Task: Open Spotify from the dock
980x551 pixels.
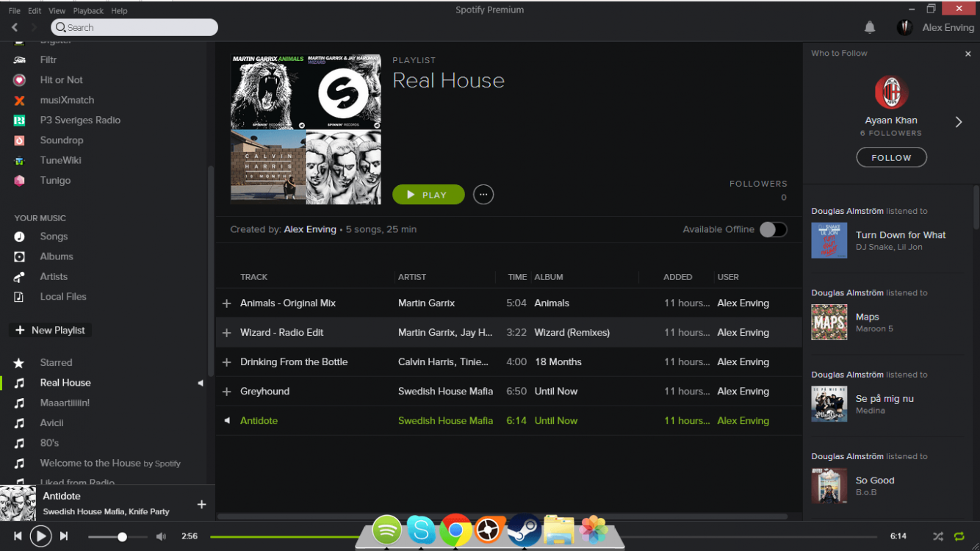Action: (x=387, y=530)
